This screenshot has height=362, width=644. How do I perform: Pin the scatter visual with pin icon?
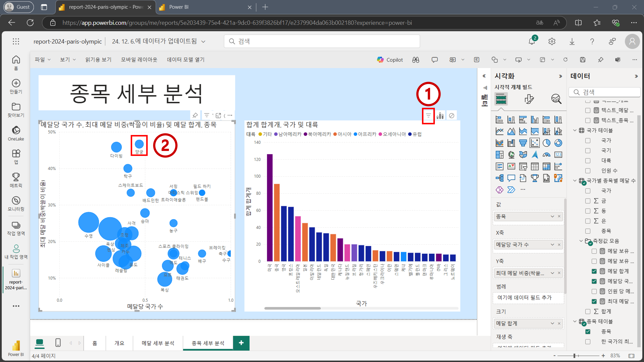point(195,115)
